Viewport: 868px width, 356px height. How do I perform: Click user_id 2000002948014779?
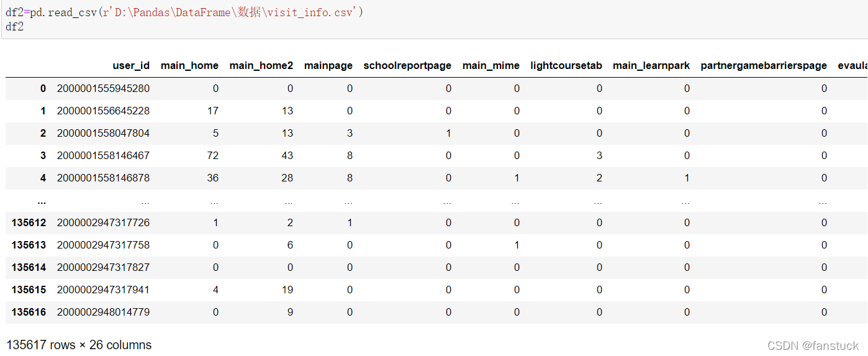[x=103, y=312]
